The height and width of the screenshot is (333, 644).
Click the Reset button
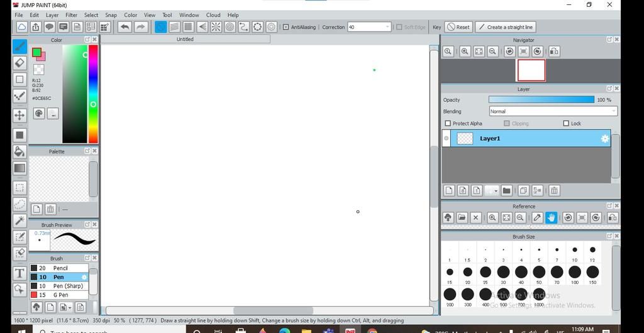click(x=458, y=27)
